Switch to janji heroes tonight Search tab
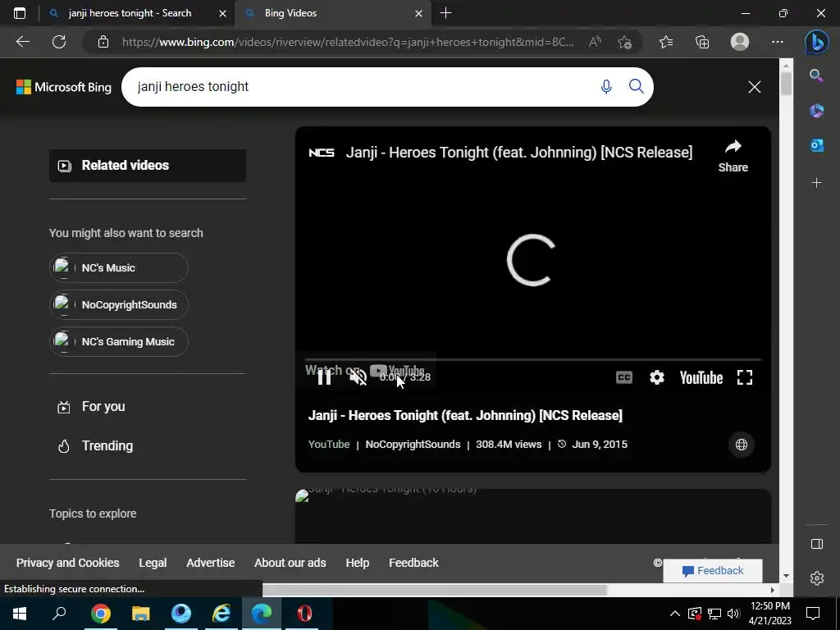 pyautogui.click(x=130, y=13)
